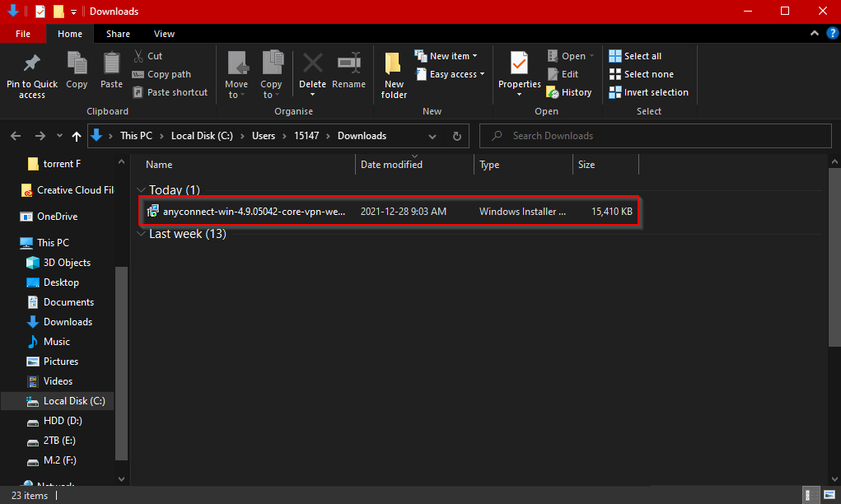Click the Copy ribbon icon
Image resolution: width=841 pixels, height=504 pixels.
(x=77, y=63)
